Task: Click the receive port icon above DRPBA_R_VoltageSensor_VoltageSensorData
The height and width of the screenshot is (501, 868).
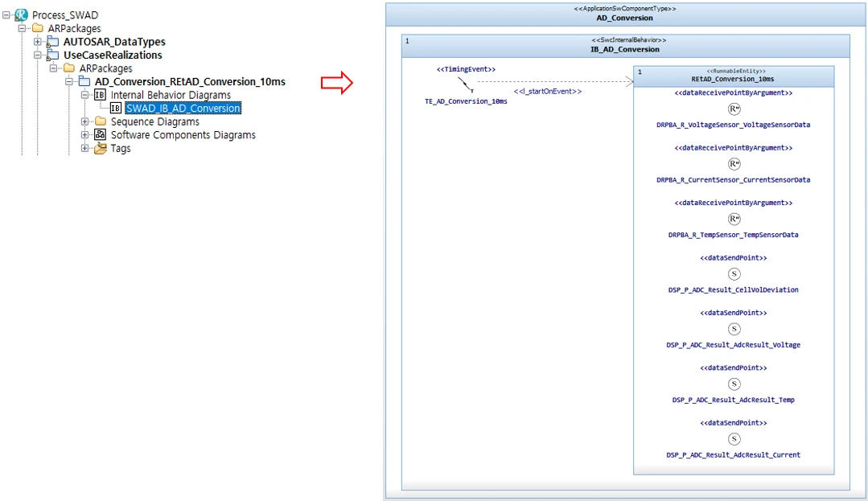Action: pos(734,109)
